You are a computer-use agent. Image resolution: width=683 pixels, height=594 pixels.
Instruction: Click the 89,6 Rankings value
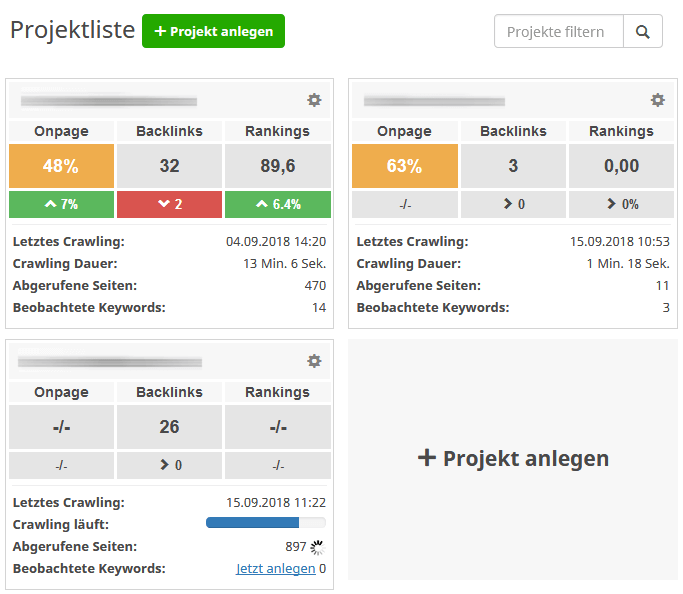point(277,166)
